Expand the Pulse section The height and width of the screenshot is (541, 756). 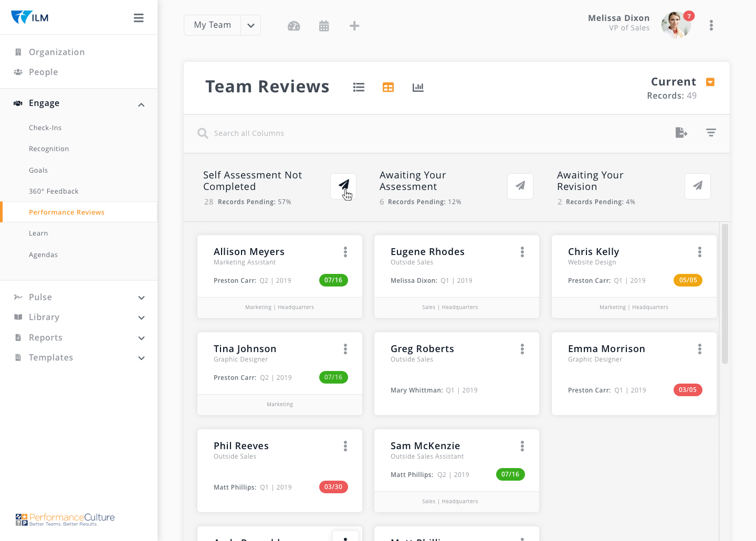pos(141,298)
